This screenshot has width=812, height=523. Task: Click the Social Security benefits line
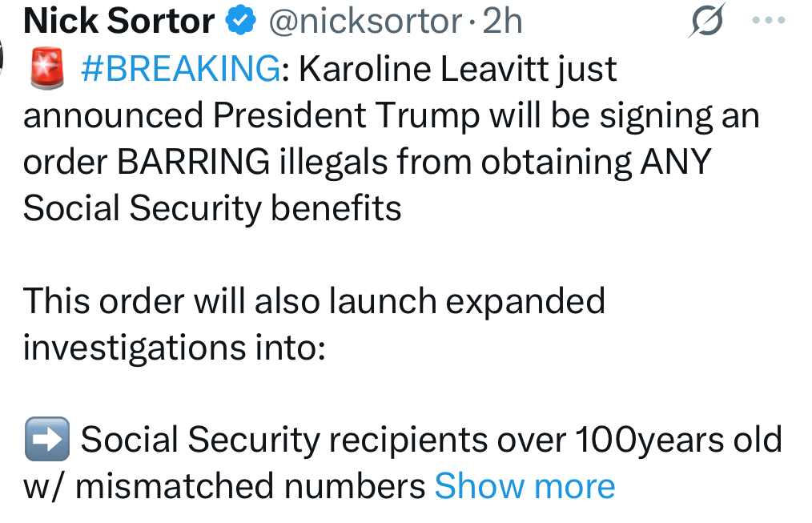[212, 209]
